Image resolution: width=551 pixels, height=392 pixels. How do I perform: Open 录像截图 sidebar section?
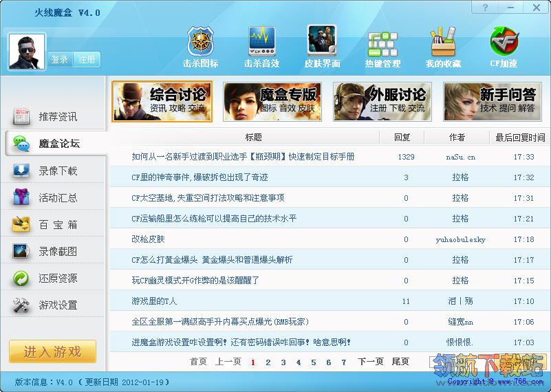pos(54,251)
